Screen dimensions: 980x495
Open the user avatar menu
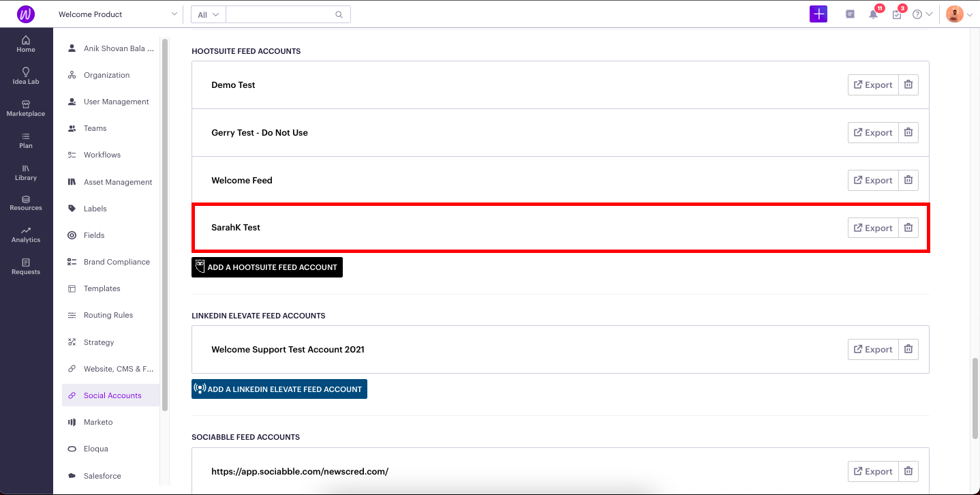(960, 14)
